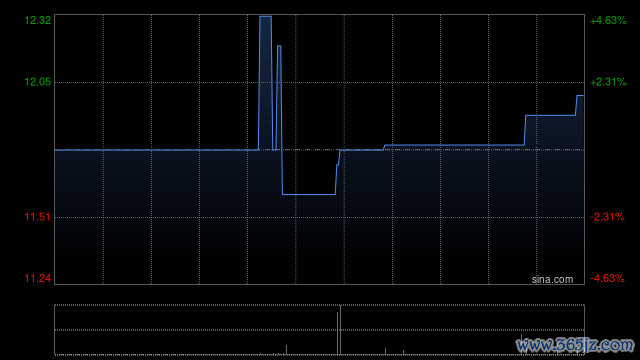640x360 pixels.
Task: Click the +2.31% percentage label
Action: click(x=608, y=82)
